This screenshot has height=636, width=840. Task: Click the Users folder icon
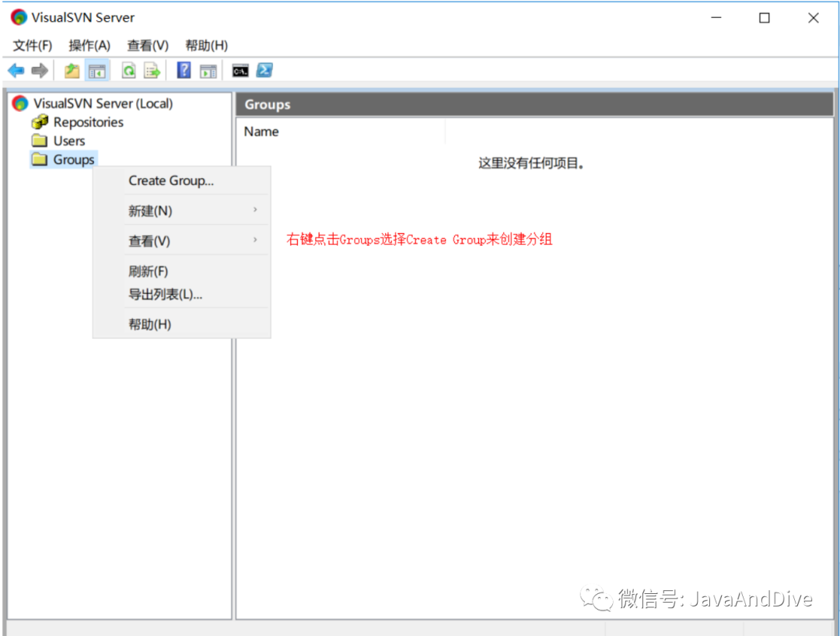(x=39, y=140)
